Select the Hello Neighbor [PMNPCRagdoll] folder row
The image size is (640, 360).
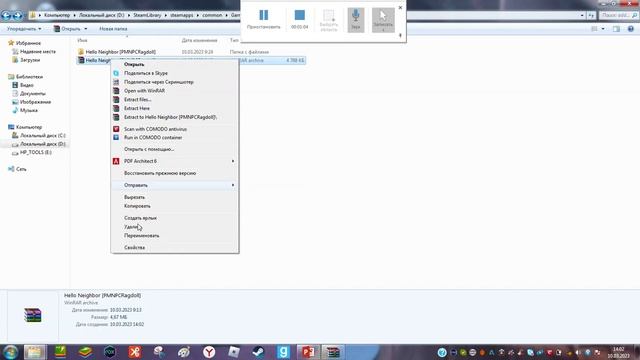[191, 52]
